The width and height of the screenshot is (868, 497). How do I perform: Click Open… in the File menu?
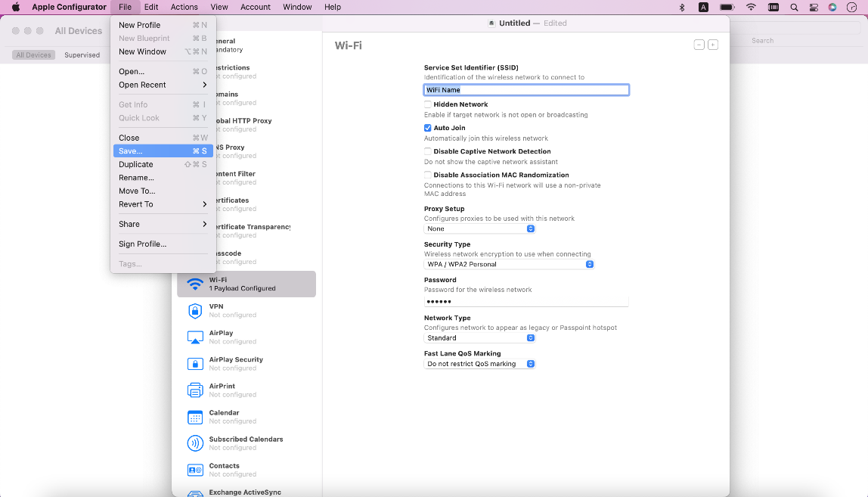click(163, 71)
